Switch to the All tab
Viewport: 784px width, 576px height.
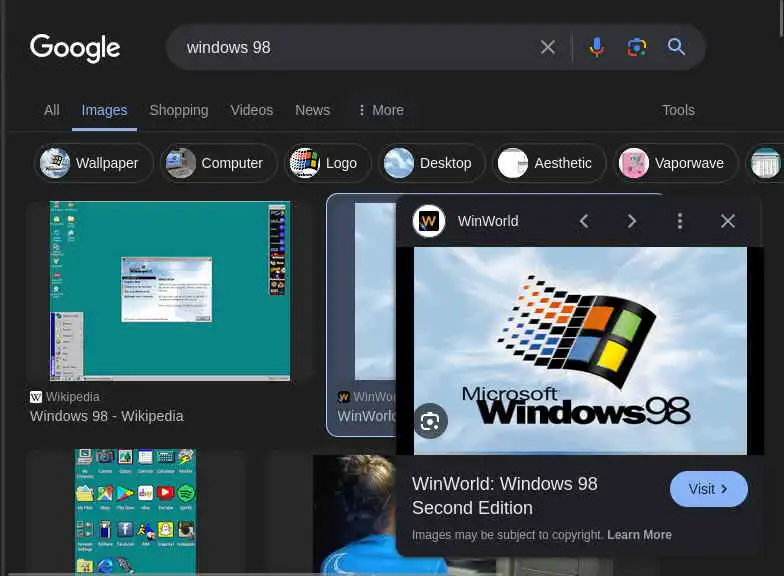tap(52, 110)
